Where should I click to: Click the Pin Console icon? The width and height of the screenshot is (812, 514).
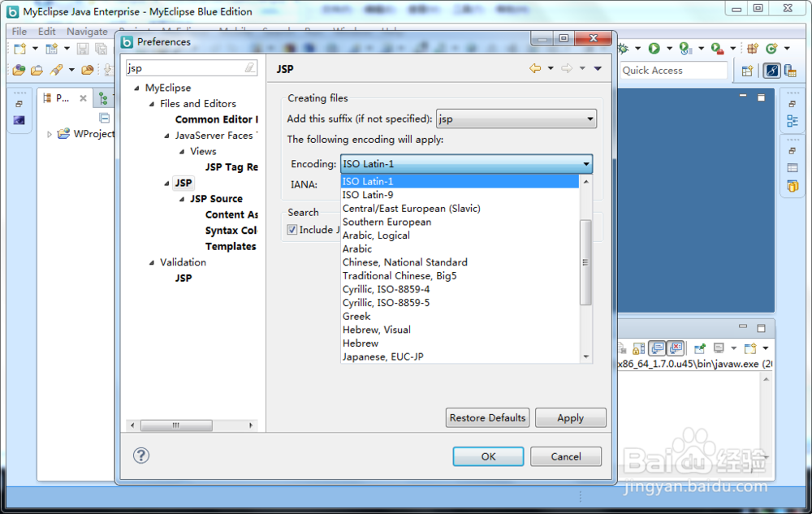tap(700, 348)
